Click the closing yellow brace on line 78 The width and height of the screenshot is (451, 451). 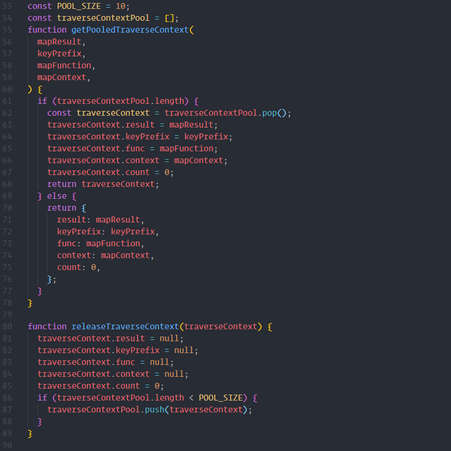coord(30,303)
